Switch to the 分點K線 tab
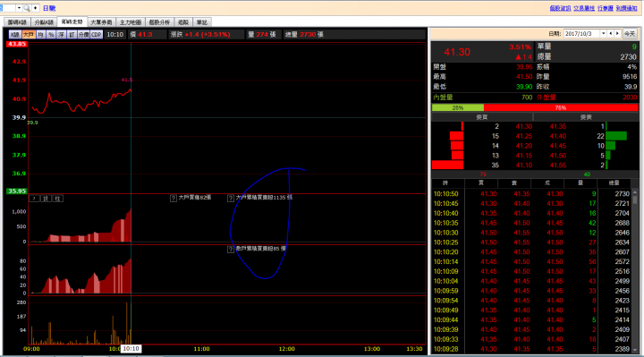This screenshot has width=644, height=357. point(44,22)
